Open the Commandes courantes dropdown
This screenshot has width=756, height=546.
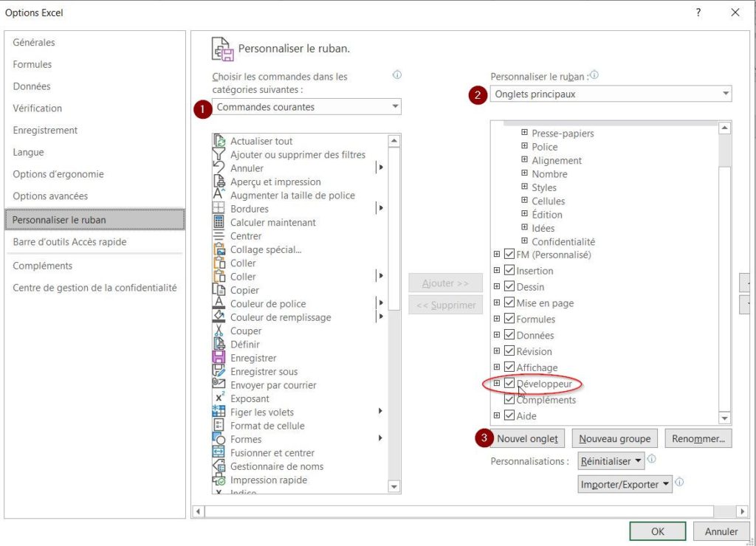tap(306, 106)
